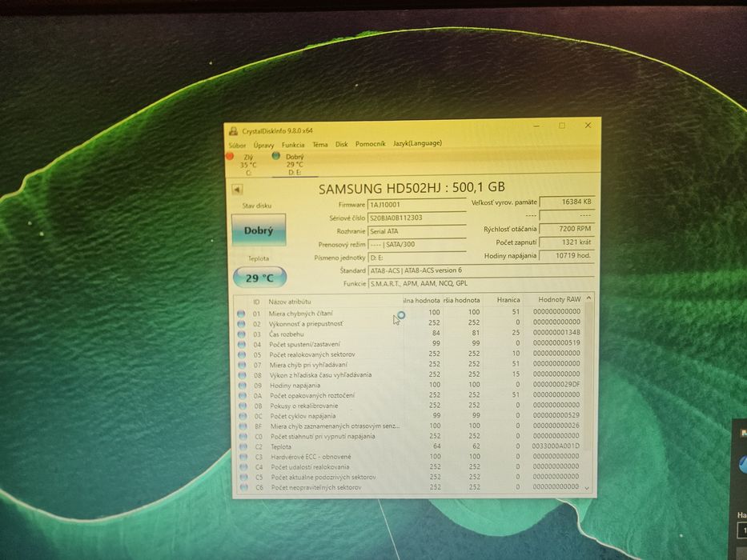Click the Štandard field ATA8-ACS
Screen dimensions: 747x560
point(481,270)
